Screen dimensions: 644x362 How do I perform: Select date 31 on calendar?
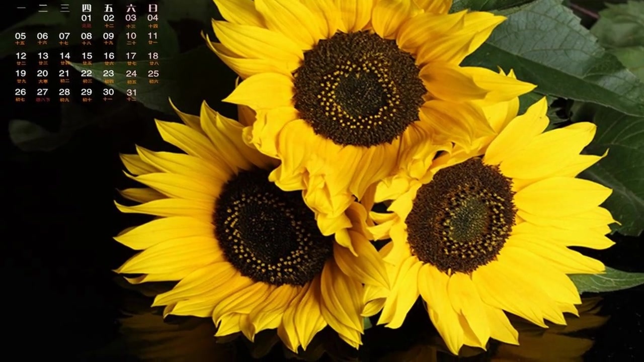(x=131, y=92)
